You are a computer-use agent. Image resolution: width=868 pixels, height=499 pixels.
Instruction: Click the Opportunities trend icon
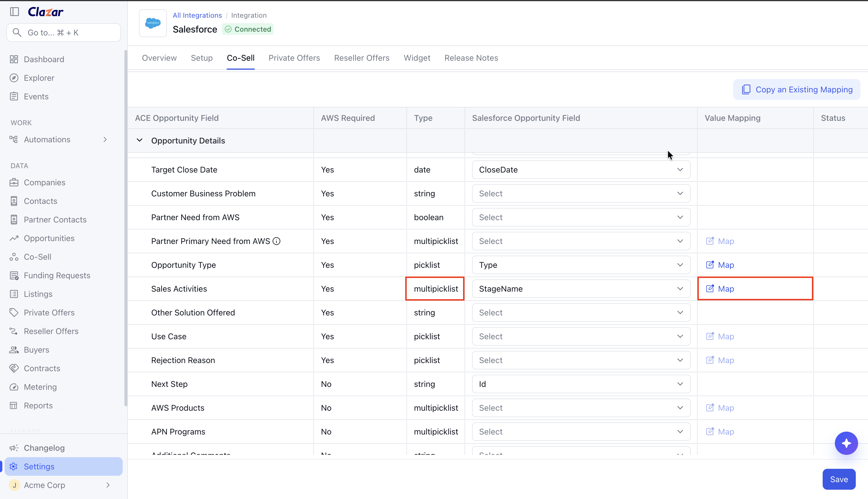coord(14,238)
